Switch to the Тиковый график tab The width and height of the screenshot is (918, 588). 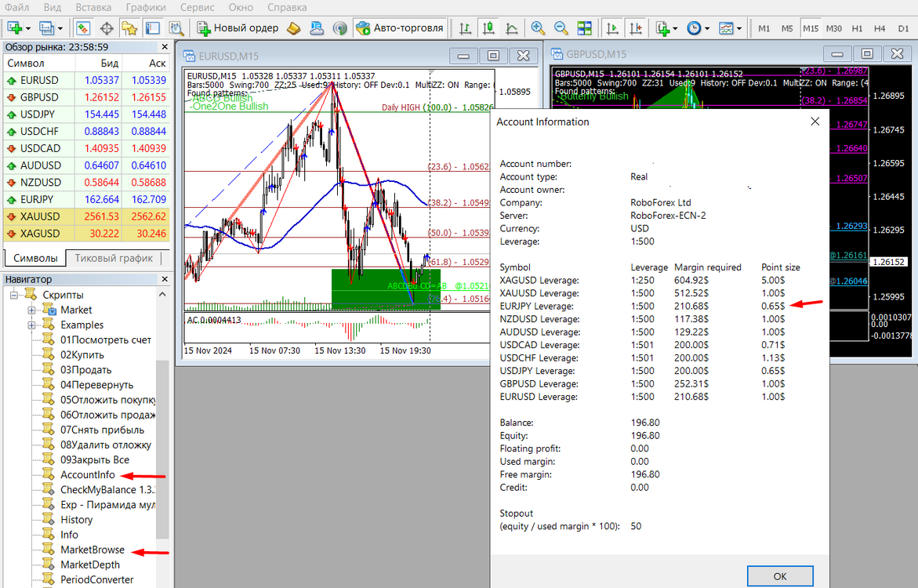pos(114,258)
